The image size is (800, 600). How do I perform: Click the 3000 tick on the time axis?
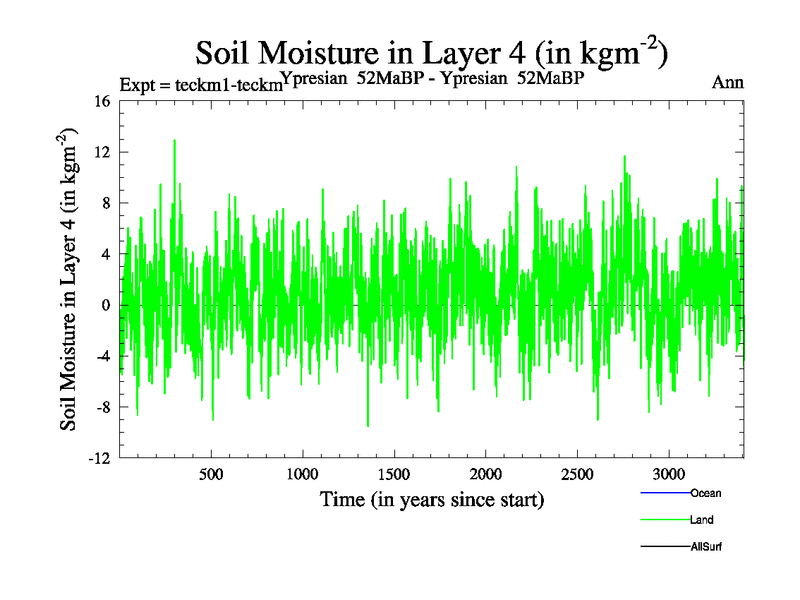point(668,474)
